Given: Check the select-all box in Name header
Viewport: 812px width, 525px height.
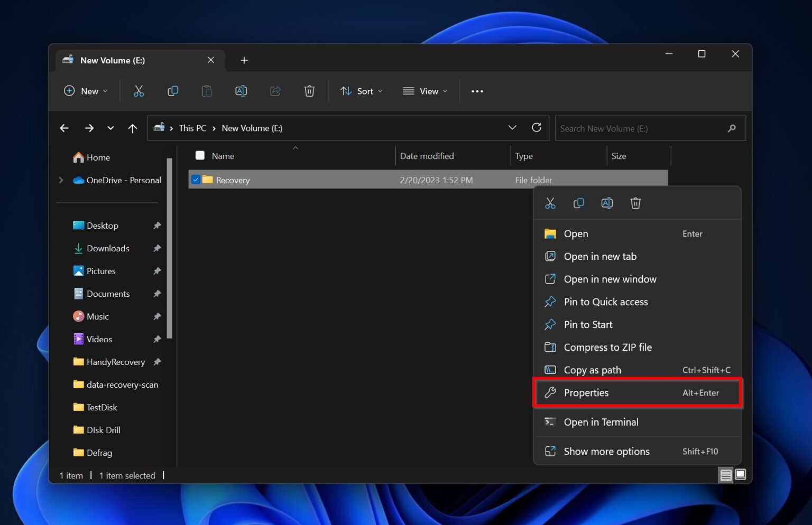Looking at the screenshot, I should [200, 155].
